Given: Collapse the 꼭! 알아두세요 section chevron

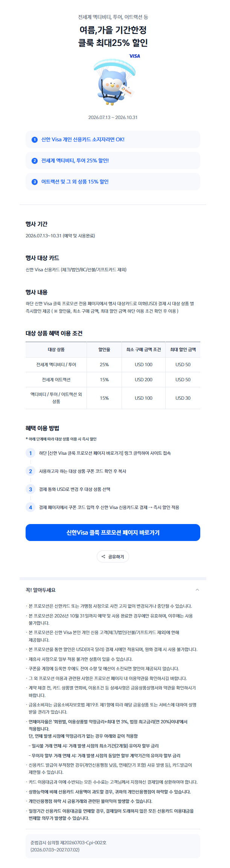Looking at the screenshot, I should [x=197, y=590].
